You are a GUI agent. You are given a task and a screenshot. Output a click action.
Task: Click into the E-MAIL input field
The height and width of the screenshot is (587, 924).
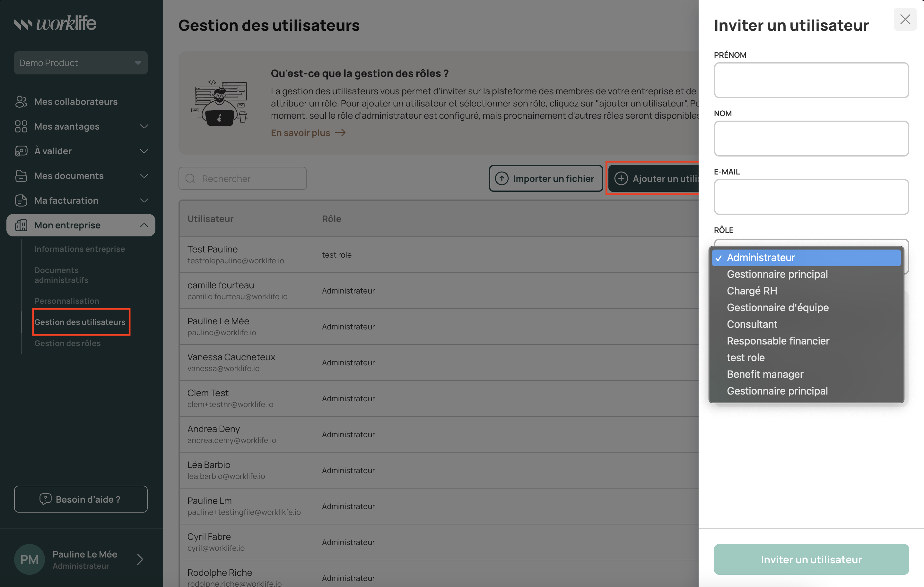[811, 197]
